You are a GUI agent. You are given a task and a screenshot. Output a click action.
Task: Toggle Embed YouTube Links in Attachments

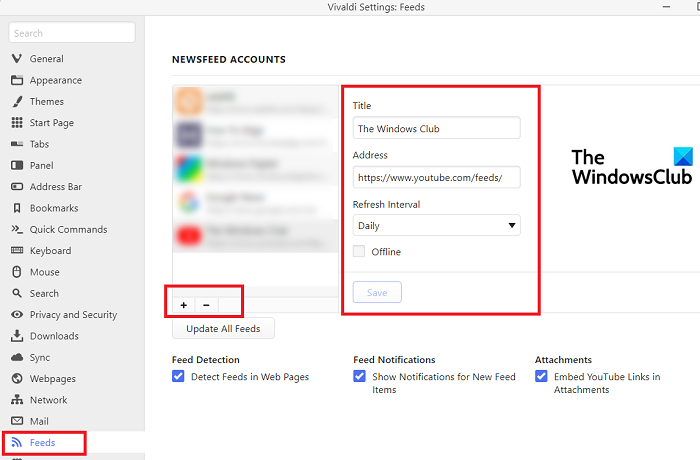[x=541, y=376]
